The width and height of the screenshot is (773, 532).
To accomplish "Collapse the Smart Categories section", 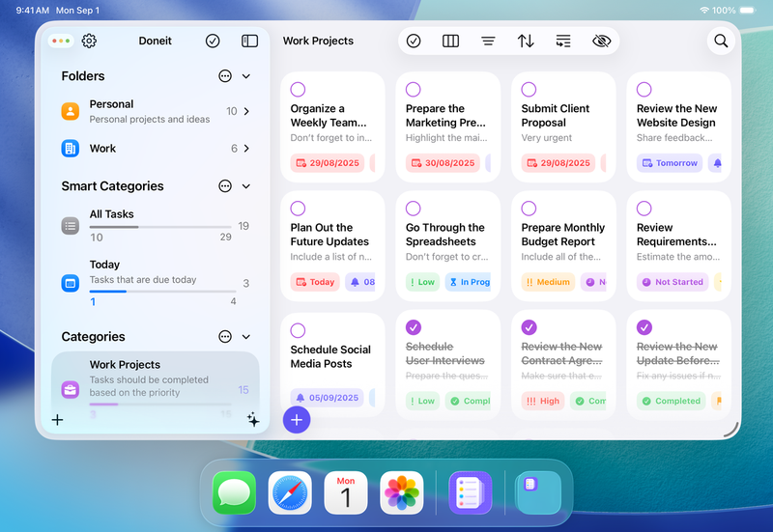I will [246, 186].
